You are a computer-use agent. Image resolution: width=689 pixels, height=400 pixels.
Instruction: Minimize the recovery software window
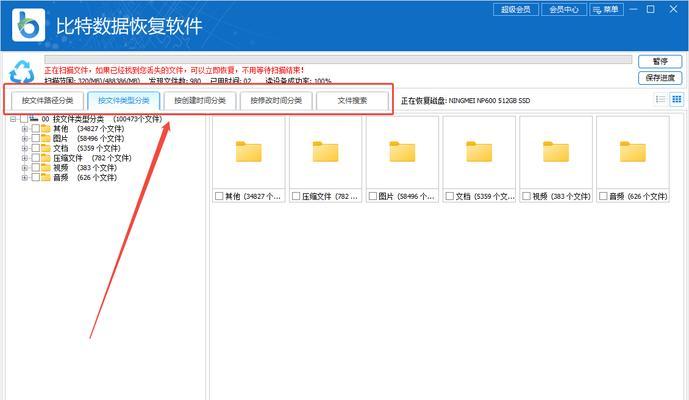coord(633,9)
